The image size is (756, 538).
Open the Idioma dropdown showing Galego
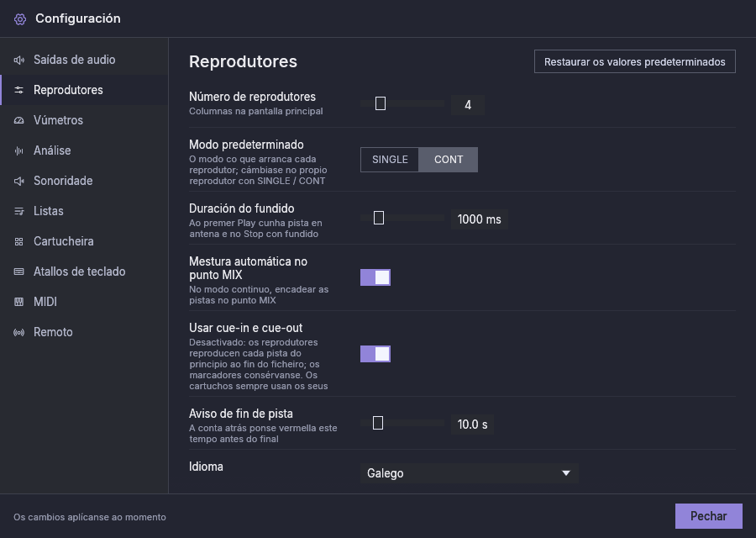pos(469,473)
